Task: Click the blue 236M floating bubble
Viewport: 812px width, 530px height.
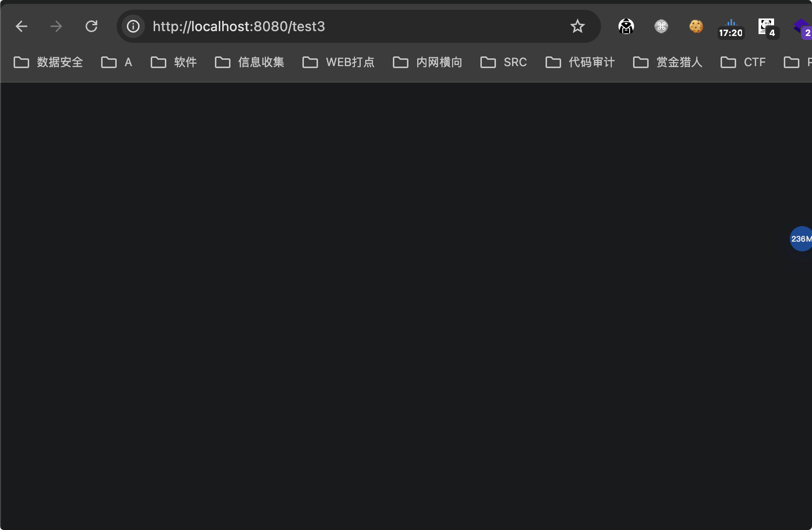Action: [801, 239]
